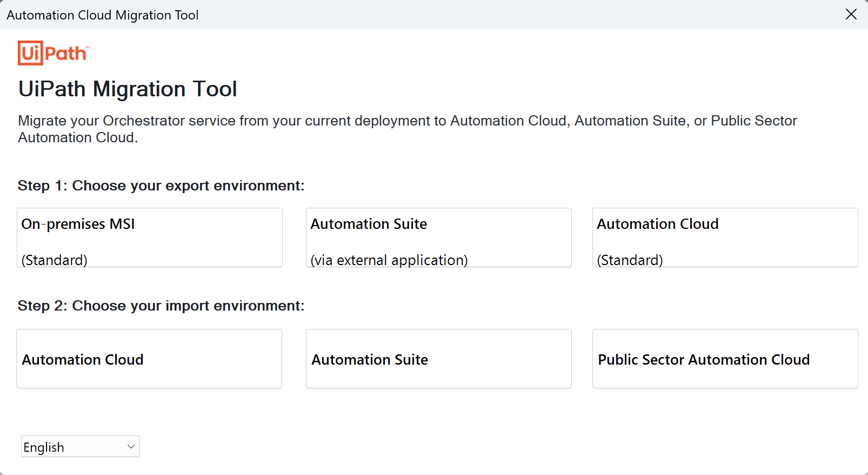The width and height of the screenshot is (868, 475).
Task: Click the UiPath Migration Tool heading
Action: (x=128, y=89)
